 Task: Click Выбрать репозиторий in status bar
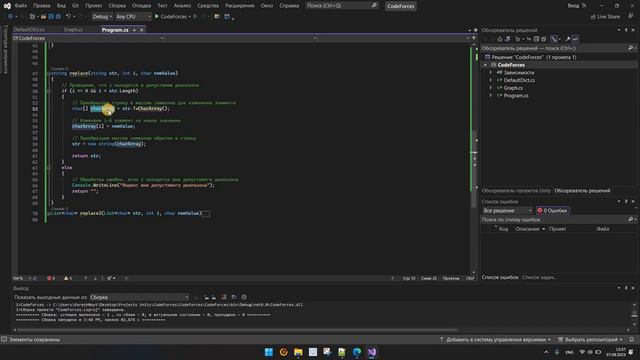pos(591,340)
